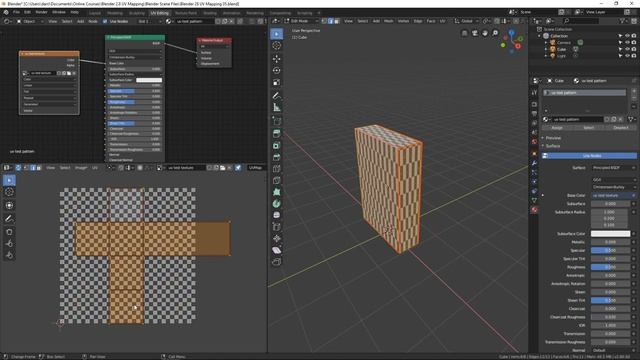The width and height of the screenshot is (640, 360).
Task: Toggle visibility eye for Cube in outliner
Action: coord(627,49)
